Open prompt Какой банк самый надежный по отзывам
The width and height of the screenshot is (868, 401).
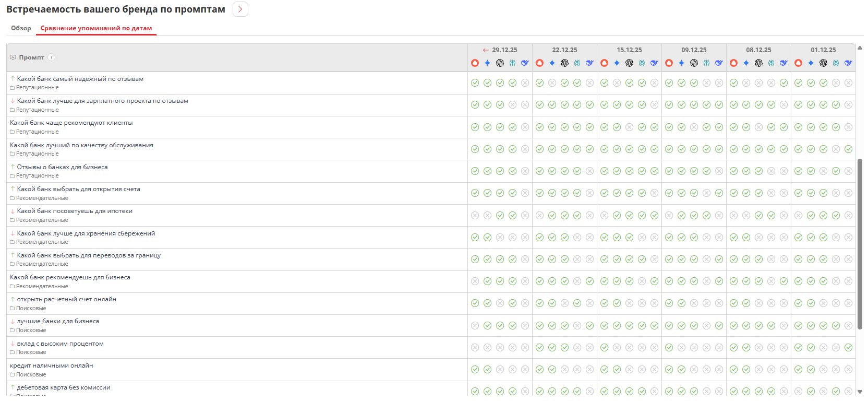pos(80,79)
